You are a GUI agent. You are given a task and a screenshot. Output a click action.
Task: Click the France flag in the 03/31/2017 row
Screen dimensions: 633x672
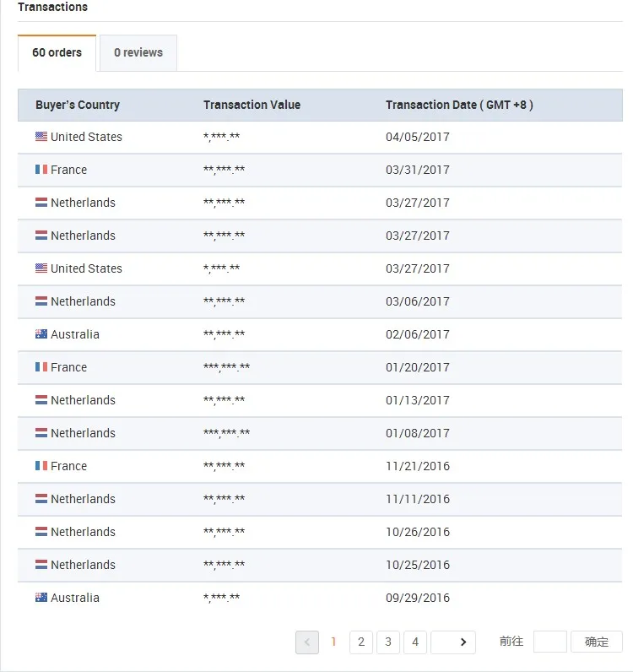[x=41, y=170]
